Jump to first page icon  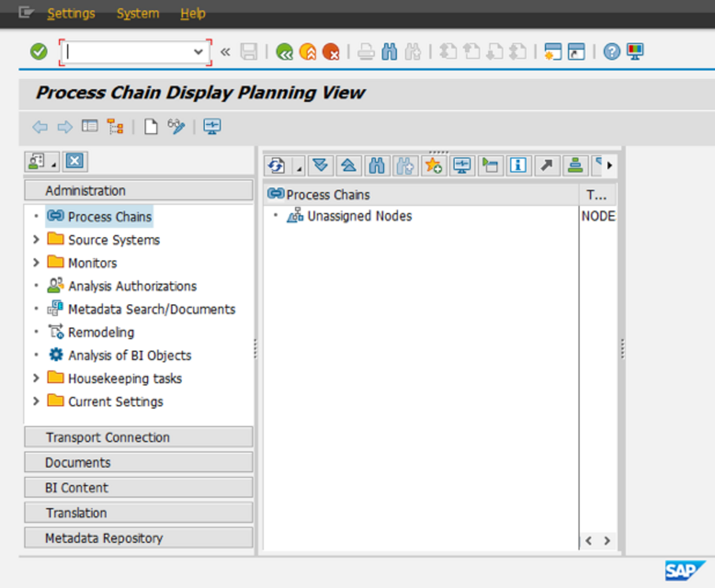448,51
